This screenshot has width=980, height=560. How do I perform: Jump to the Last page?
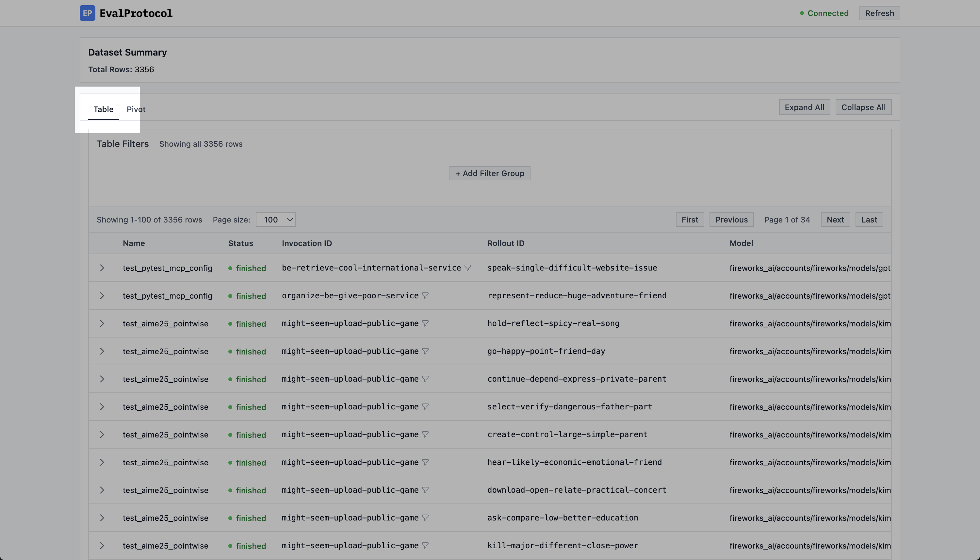coord(869,220)
